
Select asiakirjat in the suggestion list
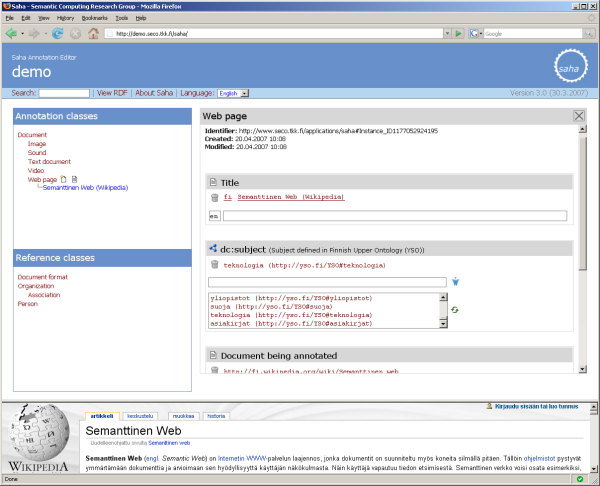click(291, 324)
